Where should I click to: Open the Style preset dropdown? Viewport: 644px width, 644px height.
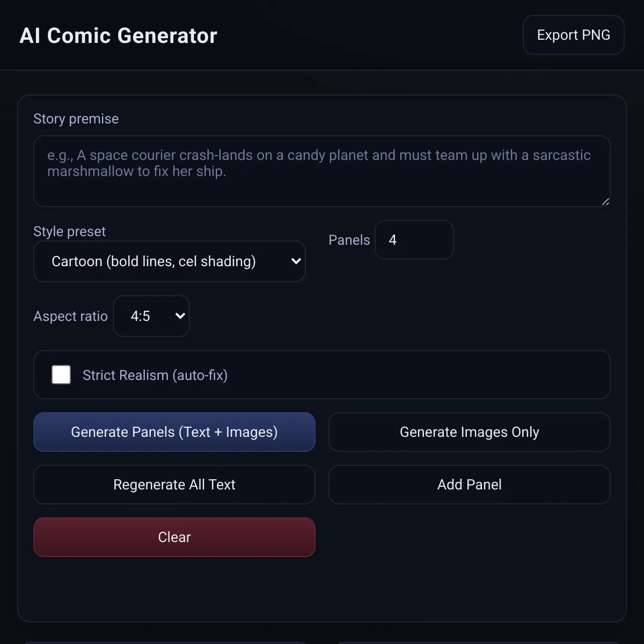(169, 261)
